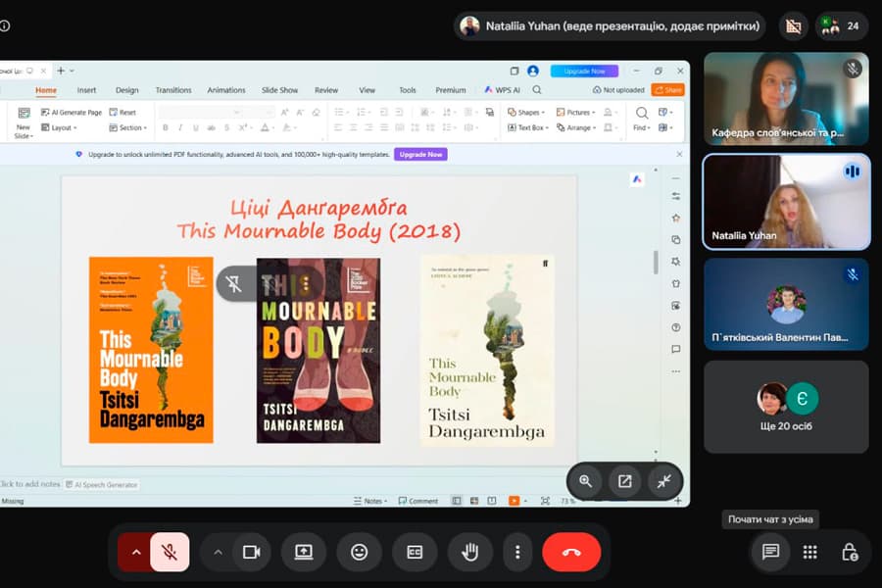Open the Slide Show tab
This screenshot has height=588, width=882.
(279, 90)
